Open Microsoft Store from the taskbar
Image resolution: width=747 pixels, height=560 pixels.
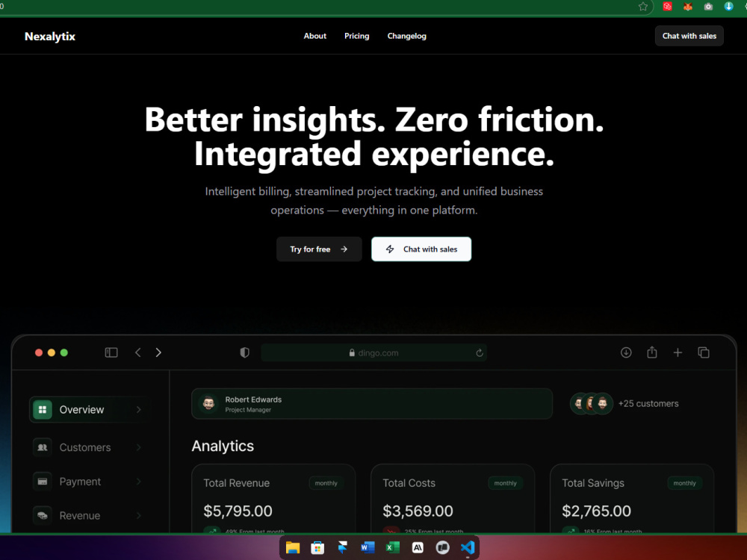317,547
